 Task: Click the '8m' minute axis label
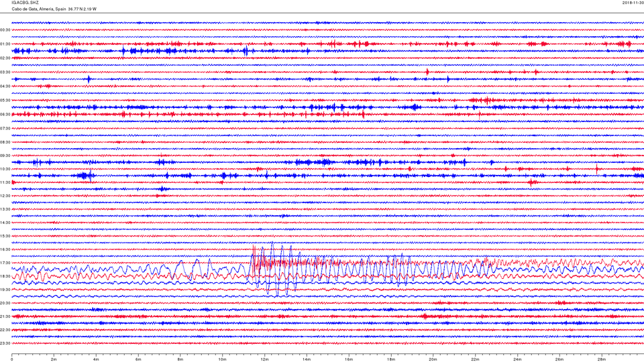(180, 359)
